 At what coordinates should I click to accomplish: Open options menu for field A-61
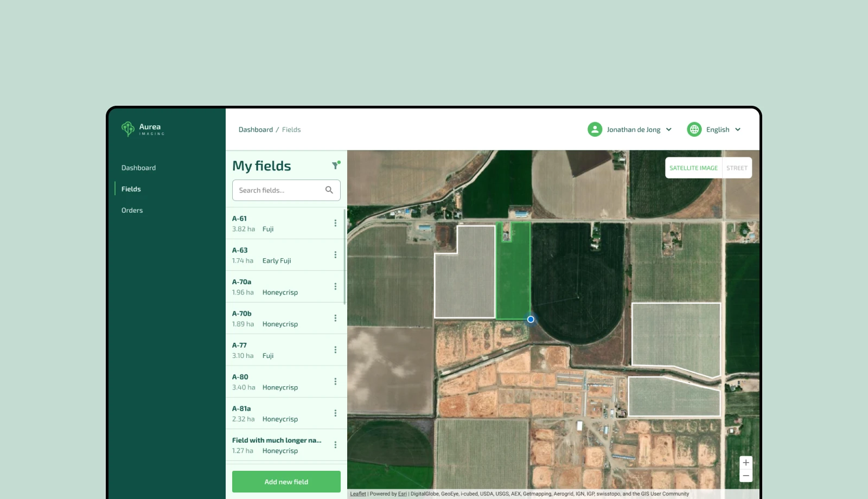point(335,223)
